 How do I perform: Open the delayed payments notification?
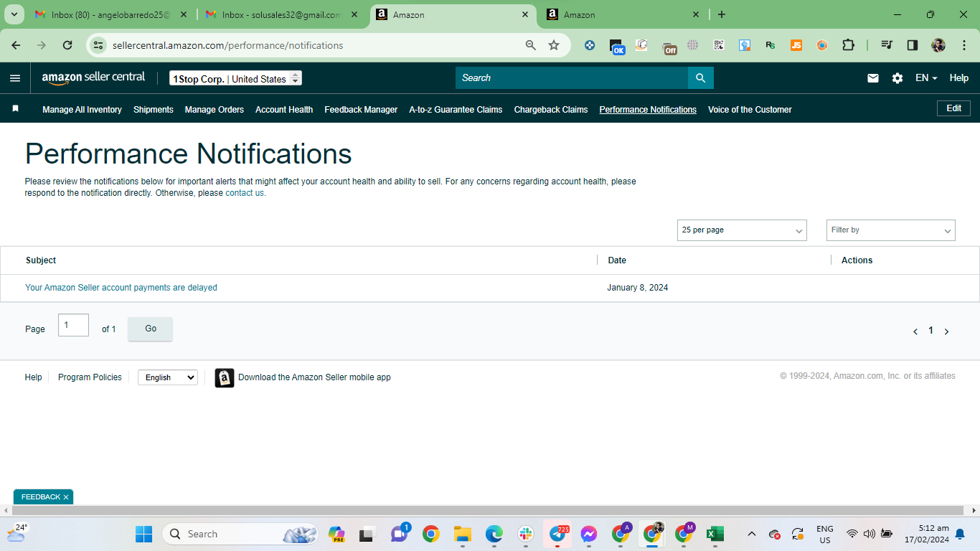(x=121, y=288)
